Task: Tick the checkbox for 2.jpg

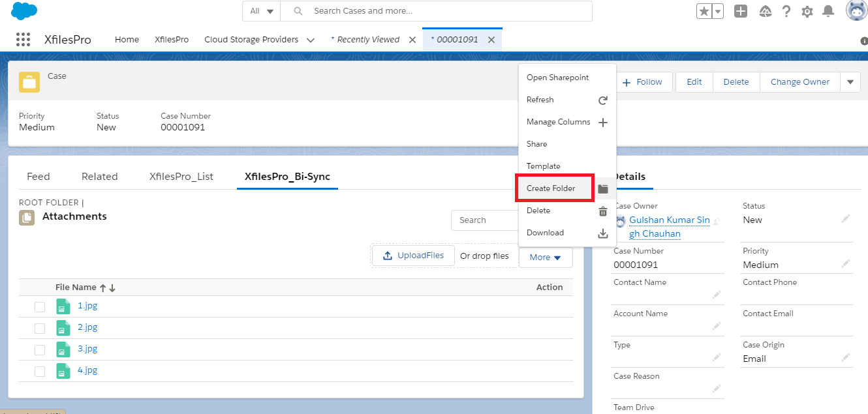Action: point(40,329)
